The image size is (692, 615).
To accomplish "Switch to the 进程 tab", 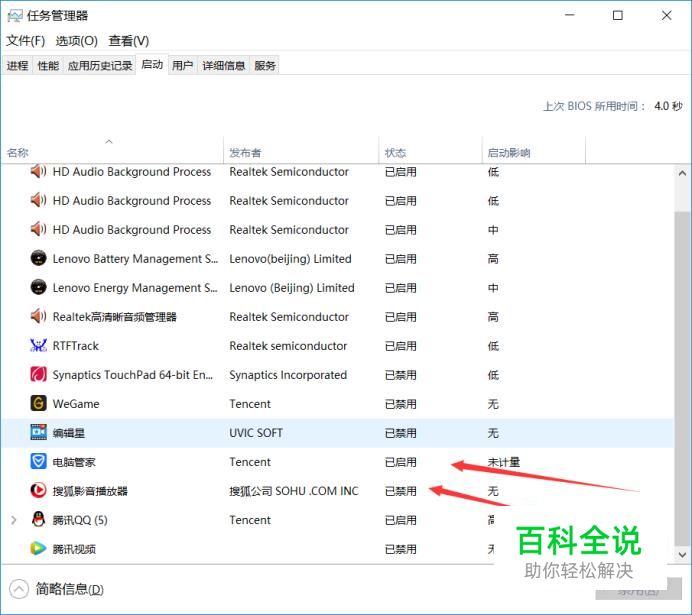I will point(17,66).
